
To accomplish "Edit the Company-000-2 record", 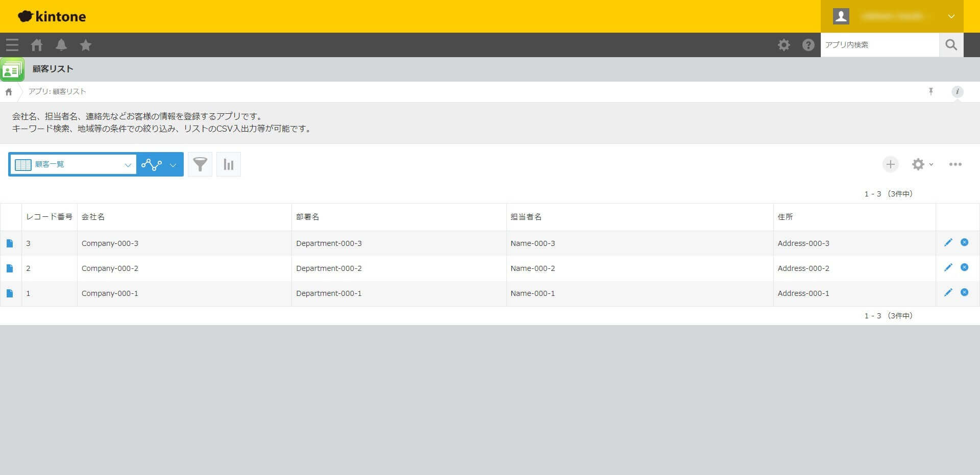I will click(x=948, y=268).
